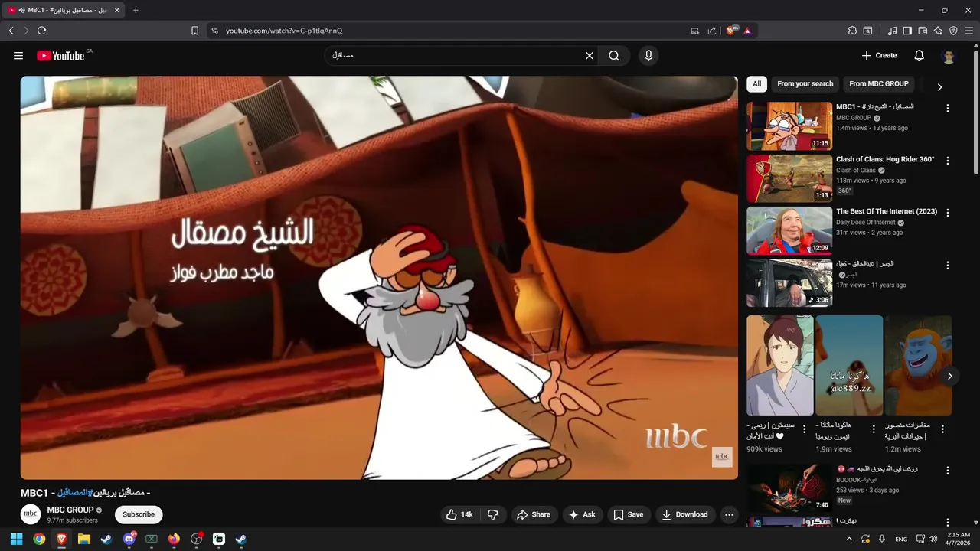
Task: Select the All filter chip
Action: (756, 84)
